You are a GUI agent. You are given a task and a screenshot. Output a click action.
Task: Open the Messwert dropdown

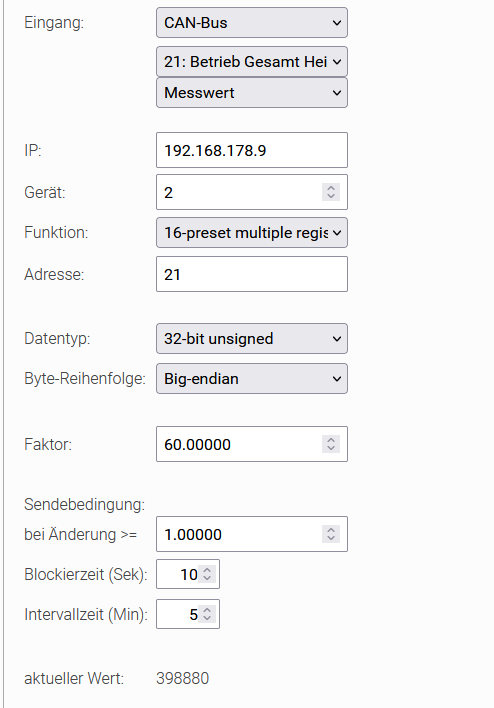point(252,93)
